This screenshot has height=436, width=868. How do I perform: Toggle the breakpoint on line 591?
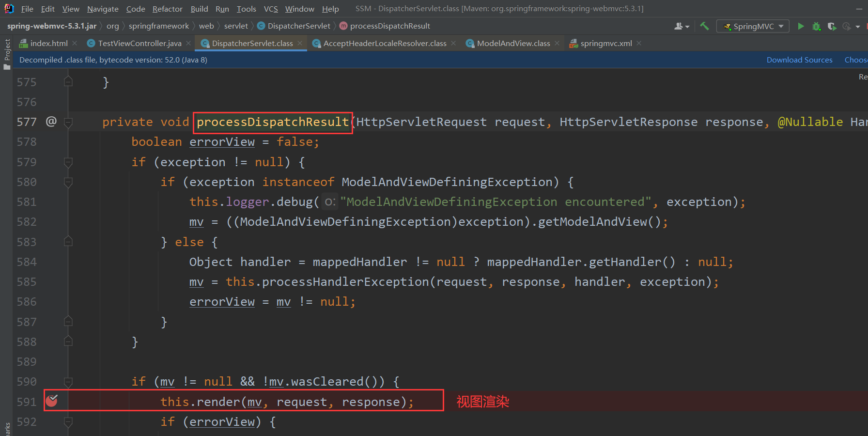click(x=51, y=401)
